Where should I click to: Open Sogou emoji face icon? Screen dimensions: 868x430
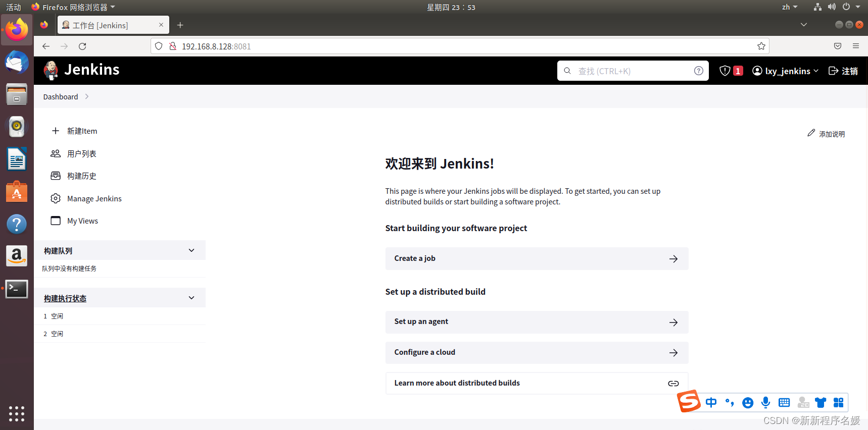(748, 402)
